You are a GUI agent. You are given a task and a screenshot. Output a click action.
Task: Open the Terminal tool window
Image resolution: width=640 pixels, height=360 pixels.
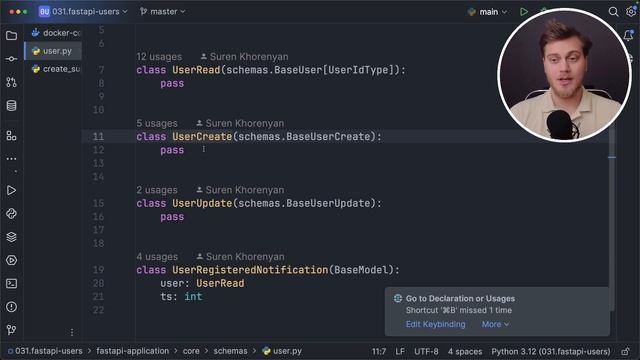11,283
